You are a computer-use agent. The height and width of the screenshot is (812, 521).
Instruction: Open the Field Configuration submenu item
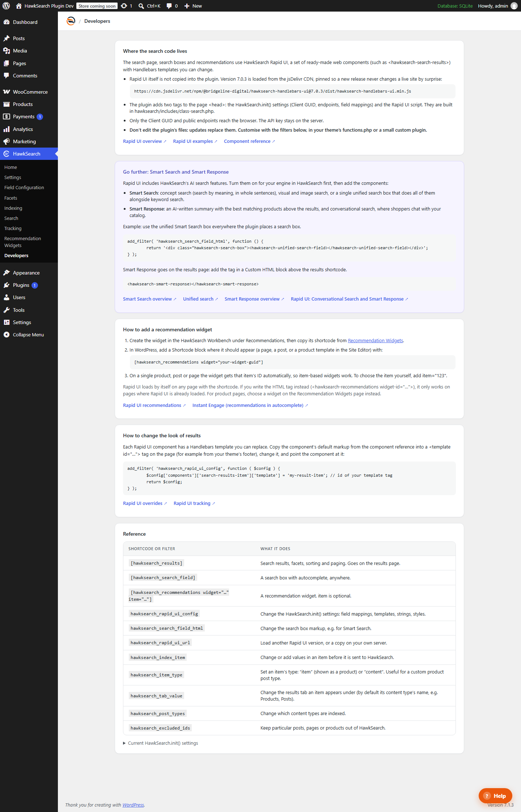click(x=24, y=187)
